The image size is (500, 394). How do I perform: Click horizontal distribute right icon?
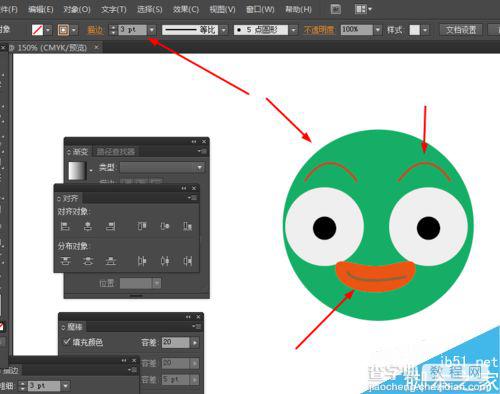[x=187, y=261]
